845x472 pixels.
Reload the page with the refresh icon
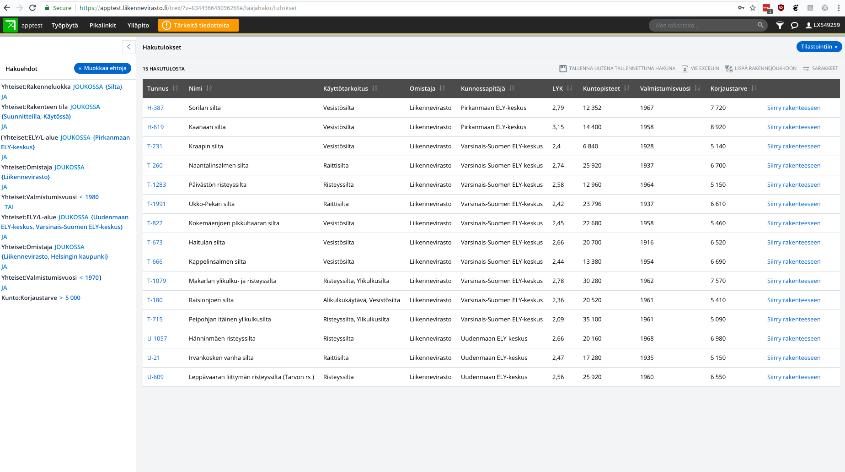(x=32, y=8)
